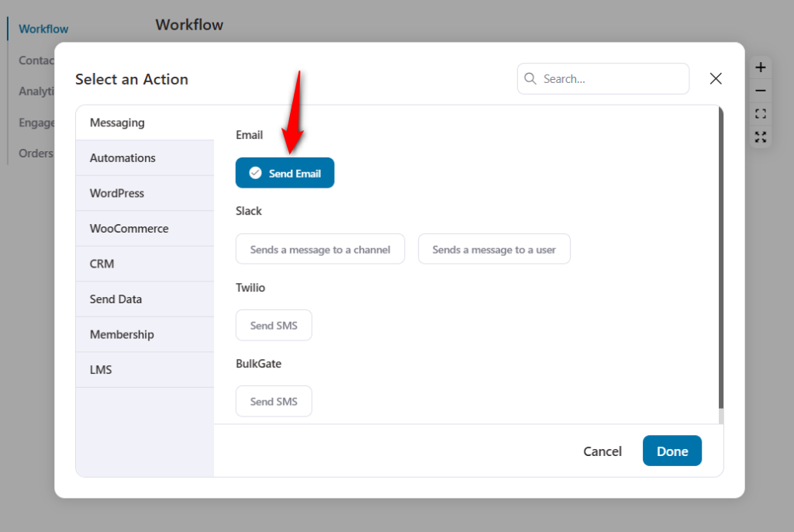Zoom out using the minus icon
The height and width of the screenshot is (532, 794).
(760, 90)
